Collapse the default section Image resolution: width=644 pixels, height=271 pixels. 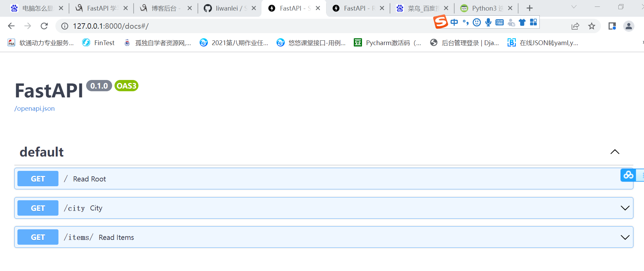(x=615, y=152)
